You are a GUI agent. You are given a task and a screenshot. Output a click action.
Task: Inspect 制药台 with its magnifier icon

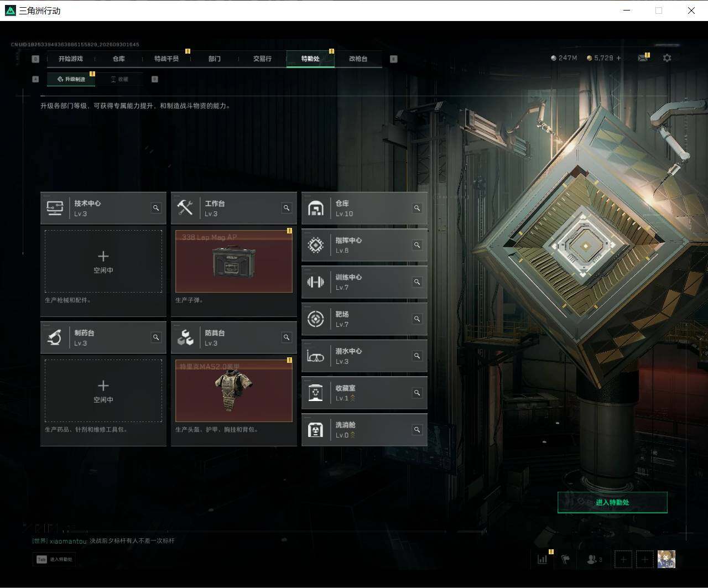click(x=156, y=337)
